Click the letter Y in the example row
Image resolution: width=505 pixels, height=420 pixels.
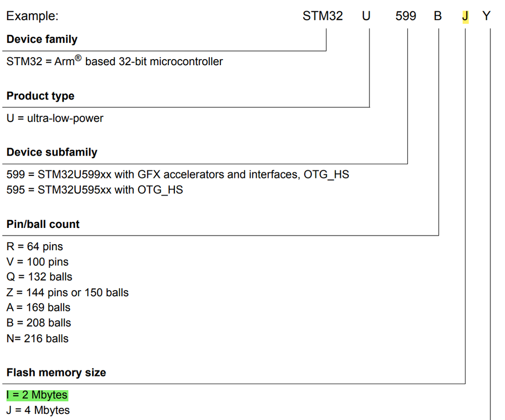pos(486,16)
